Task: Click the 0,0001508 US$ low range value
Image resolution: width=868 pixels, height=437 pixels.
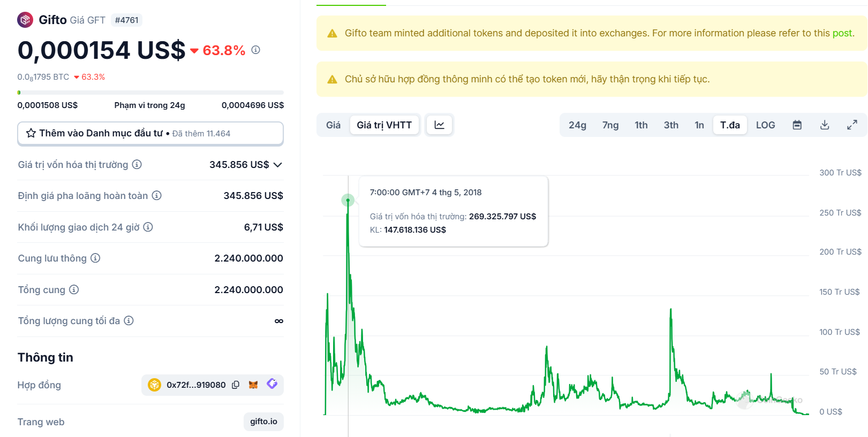Action: 48,105
